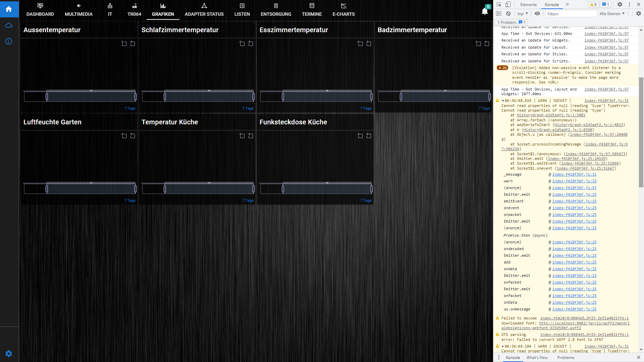644x362 pixels.
Task: Activate area zoom on Aussentemperatur chart
Action: (x=124, y=44)
